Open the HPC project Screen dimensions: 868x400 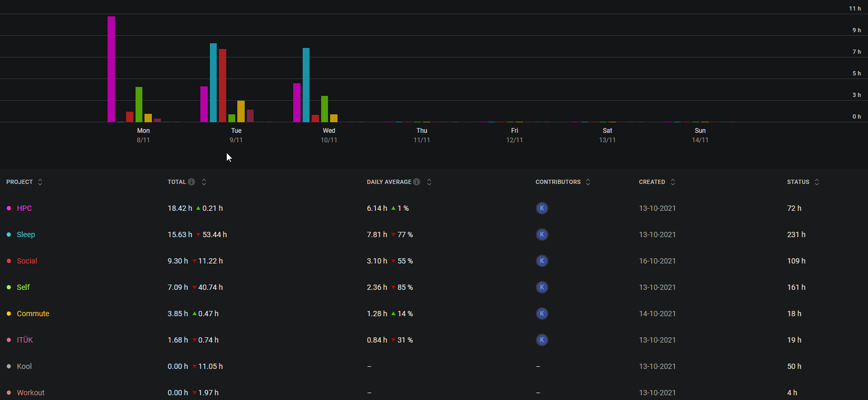coord(24,208)
